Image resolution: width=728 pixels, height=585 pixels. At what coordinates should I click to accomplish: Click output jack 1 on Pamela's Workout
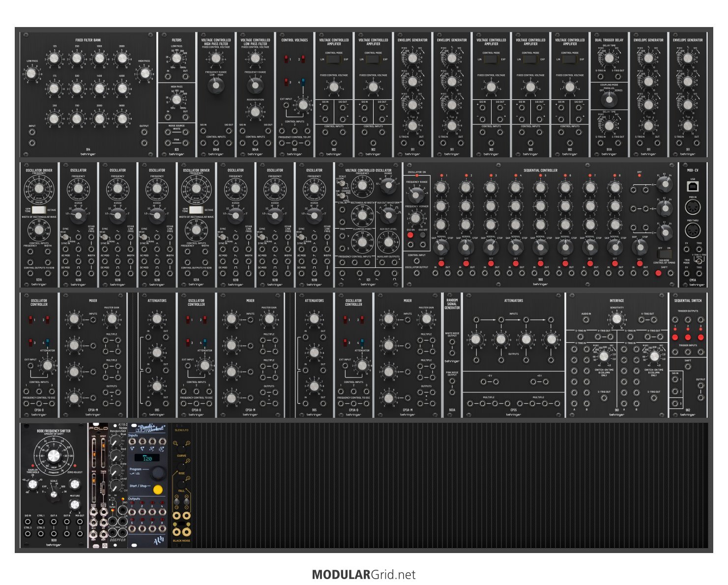point(132,512)
